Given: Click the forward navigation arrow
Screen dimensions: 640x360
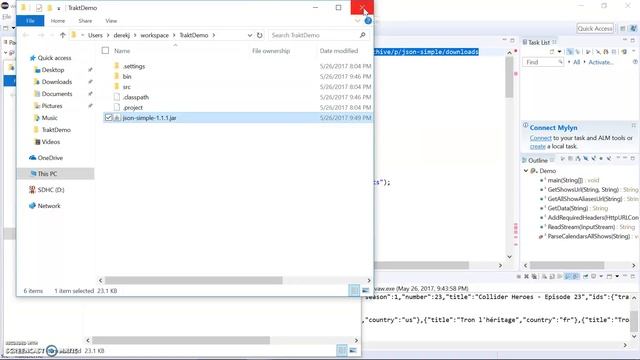Looking at the screenshot, I should pyautogui.click(x=40, y=35).
